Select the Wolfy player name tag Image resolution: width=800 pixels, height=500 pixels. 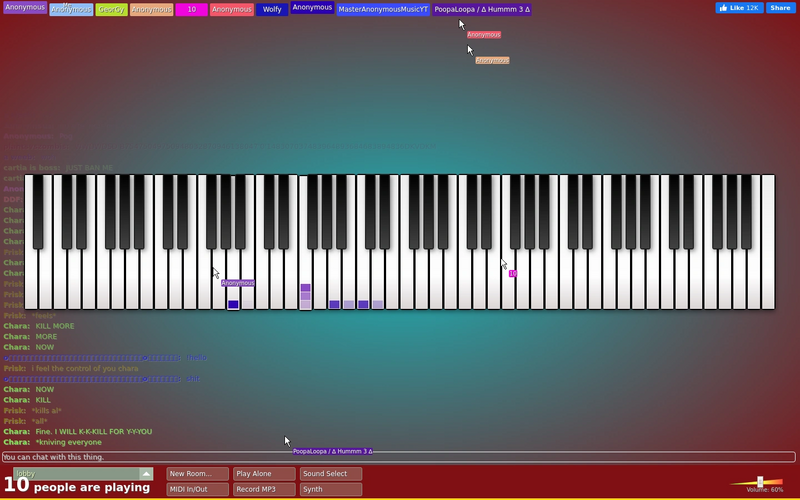pyautogui.click(x=272, y=10)
